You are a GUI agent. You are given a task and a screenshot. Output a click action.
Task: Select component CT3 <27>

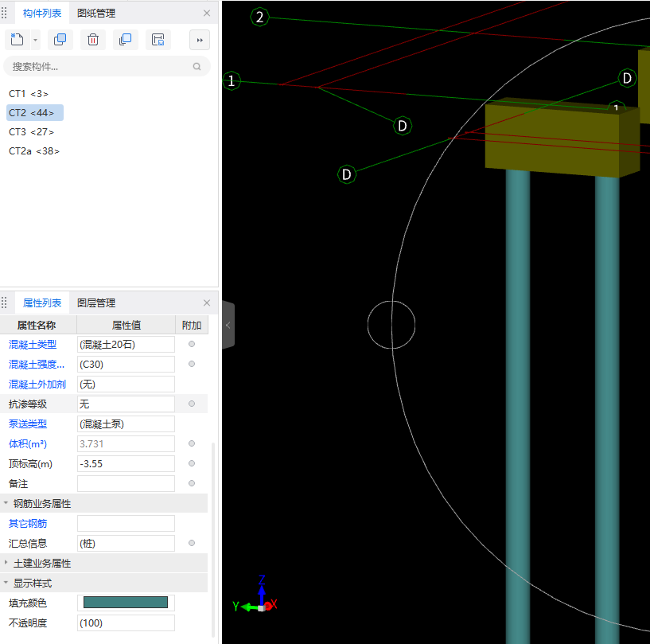coord(32,132)
